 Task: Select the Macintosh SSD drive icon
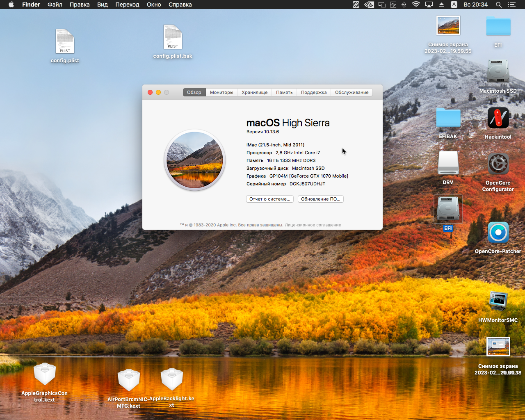[x=498, y=72]
